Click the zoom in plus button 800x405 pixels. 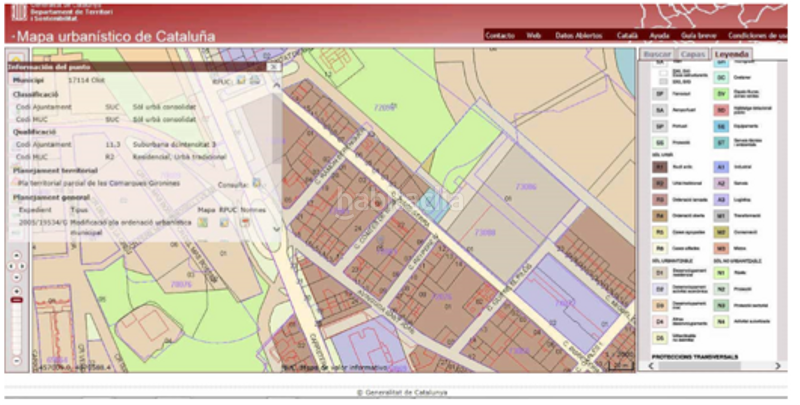point(15,290)
